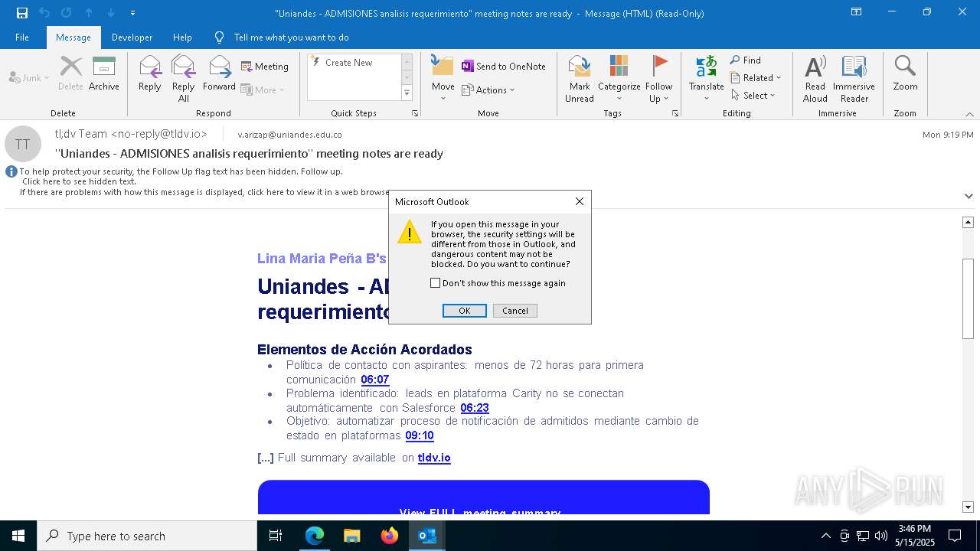
Task: Expand the Quick Steps gallery
Action: [x=407, y=93]
